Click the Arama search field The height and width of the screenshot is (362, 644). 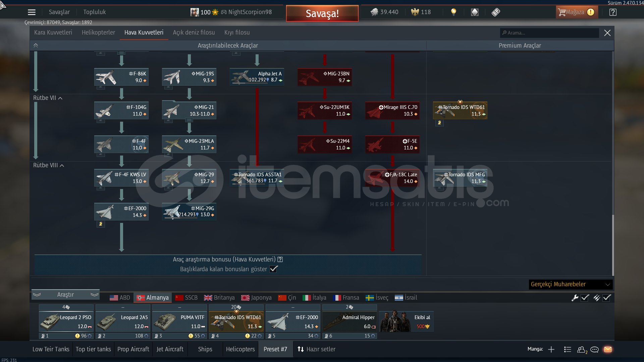(x=549, y=33)
